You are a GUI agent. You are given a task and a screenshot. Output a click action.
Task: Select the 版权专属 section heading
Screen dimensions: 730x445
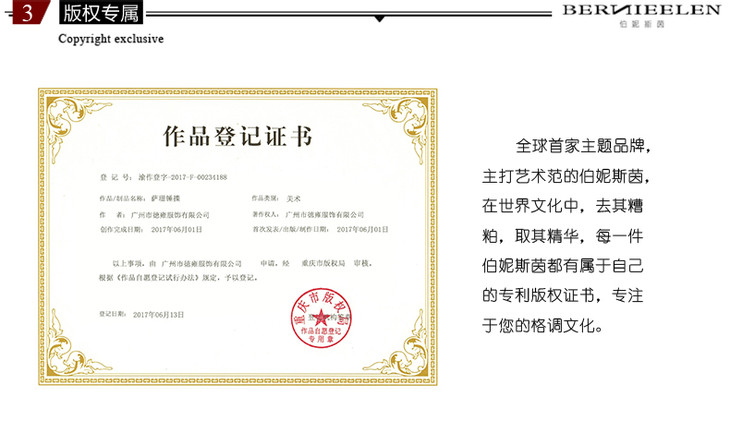point(101,12)
